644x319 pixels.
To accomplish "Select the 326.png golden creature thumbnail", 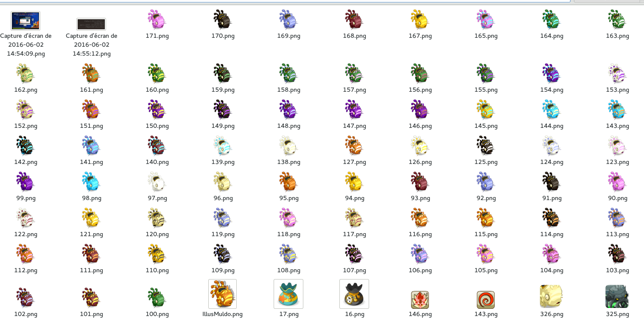I will click(552, 296).
